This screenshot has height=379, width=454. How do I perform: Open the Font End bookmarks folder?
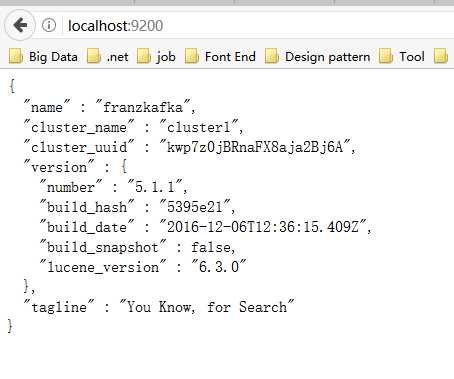[220, 57]
